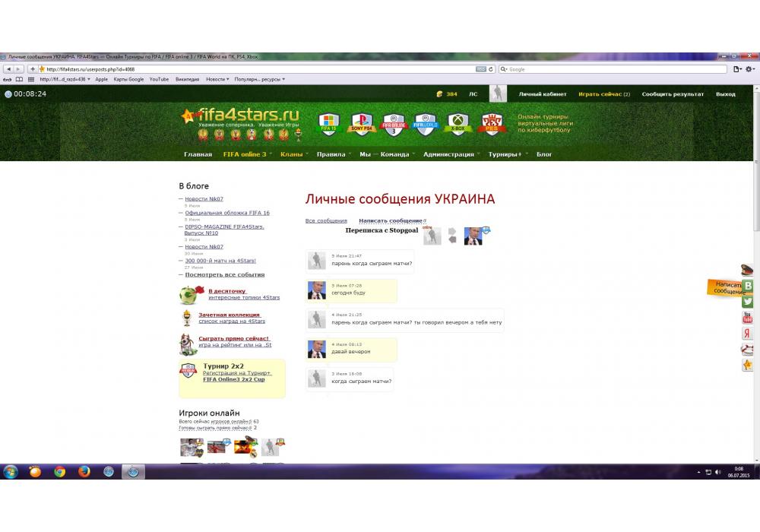The image size is (760, 532).
Task: Click the Все сообщения link
Action: tap(326, 221)
